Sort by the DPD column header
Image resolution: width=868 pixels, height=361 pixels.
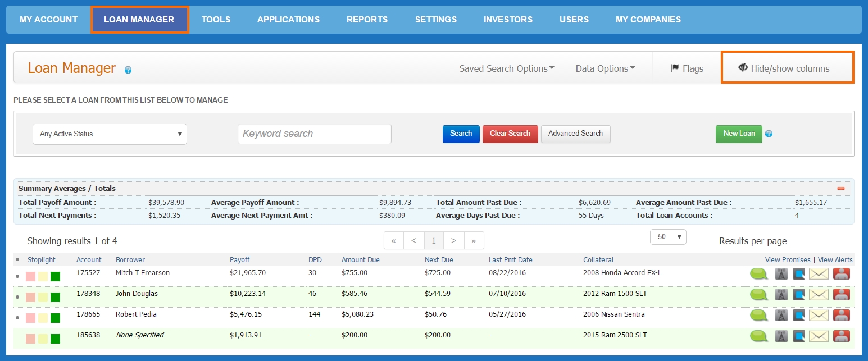pos(315,260)
